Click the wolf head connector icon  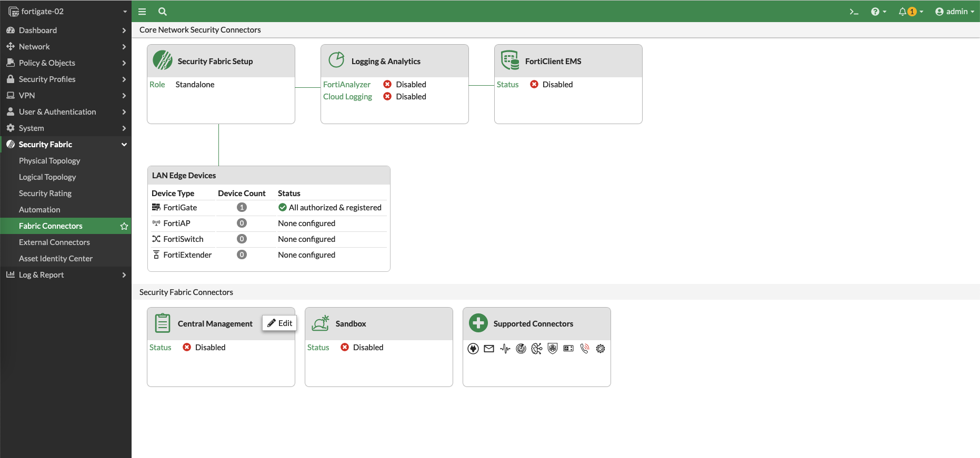(x=473, y=349)
